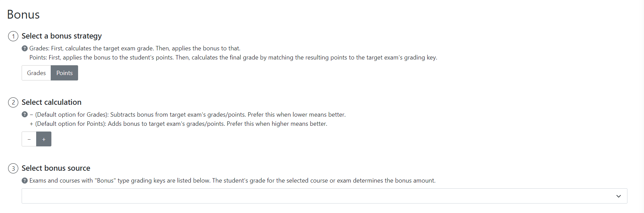644x213 pixels.
Task: Click the Grades strategy explanation text
Action: 135,48
